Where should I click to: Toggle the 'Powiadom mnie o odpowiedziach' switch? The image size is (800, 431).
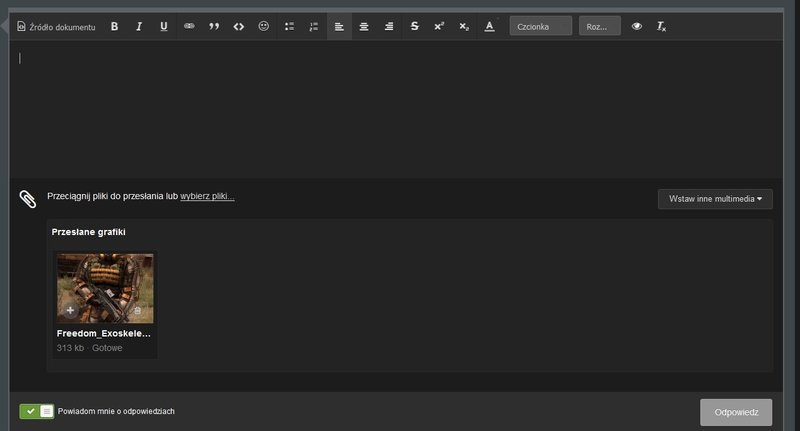click(37, 411)
